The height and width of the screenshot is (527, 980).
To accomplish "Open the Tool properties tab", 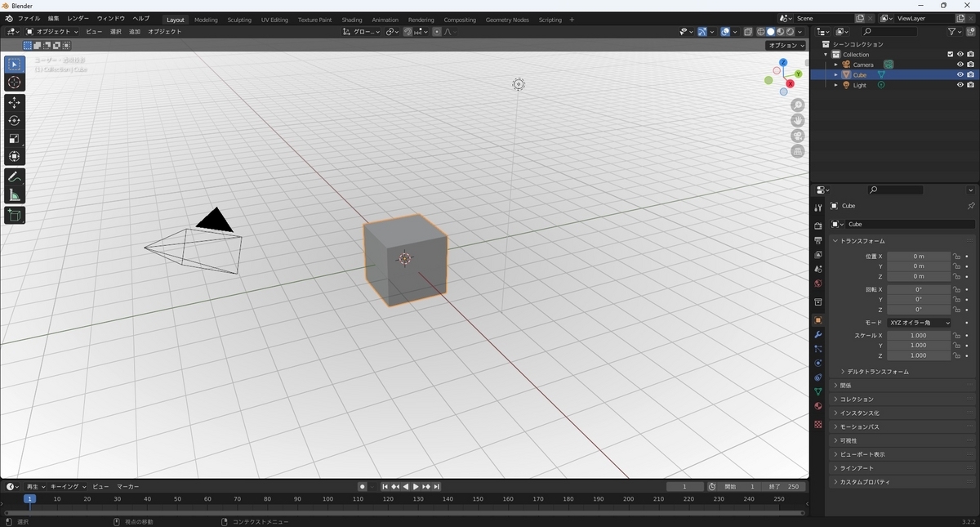I will click(x=817, y=208).
